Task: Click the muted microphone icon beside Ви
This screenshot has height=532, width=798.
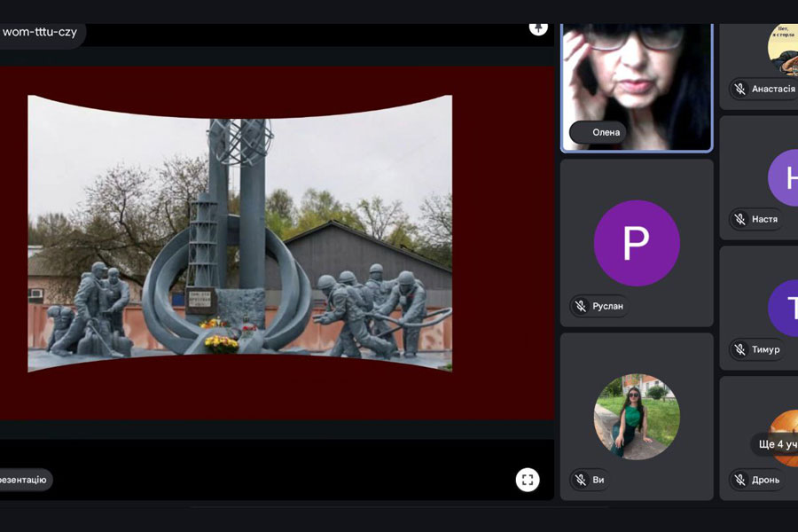Action: click(581, 480)
